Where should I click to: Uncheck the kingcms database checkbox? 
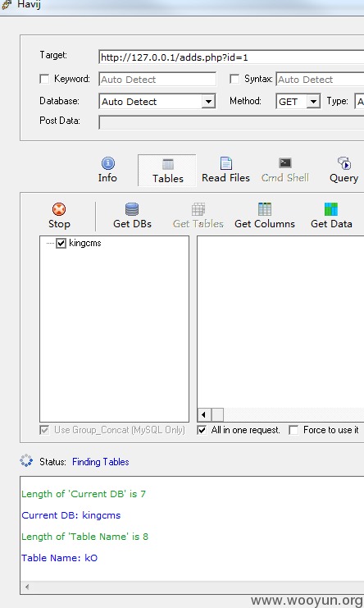[61, 244]
